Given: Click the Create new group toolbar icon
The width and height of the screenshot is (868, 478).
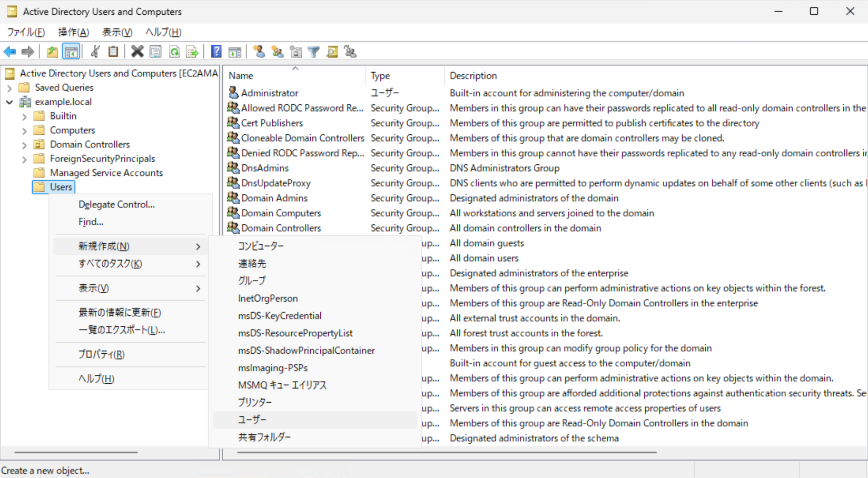Looking at the screenshot, I should [278, 52].
